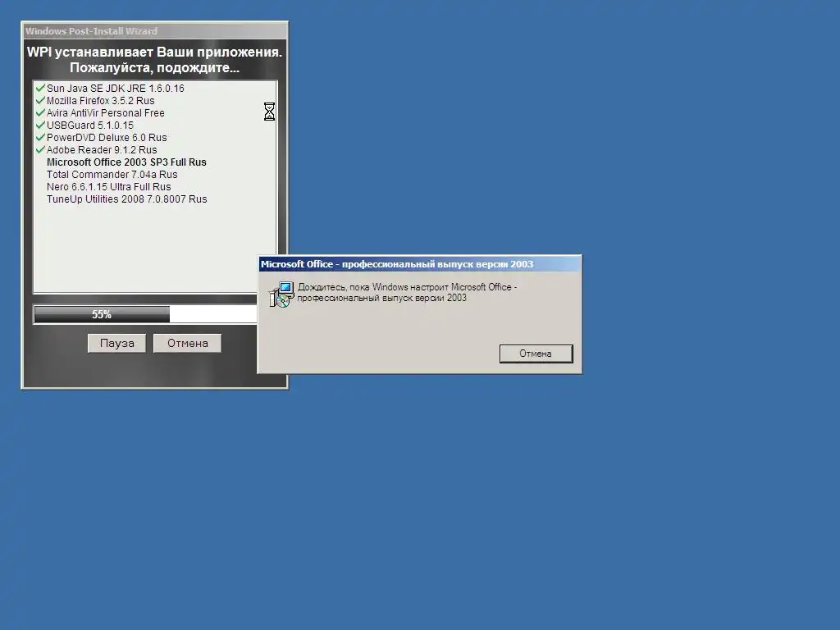The image size is (840, 630).
Task: Select Avira AntiVir Personal Free entry
Action: (106, 112)
